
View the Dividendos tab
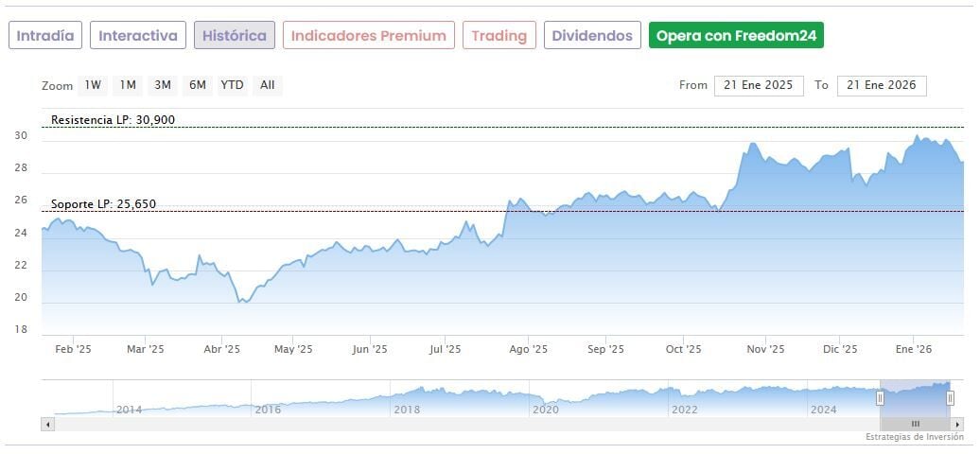coord(592,36)
